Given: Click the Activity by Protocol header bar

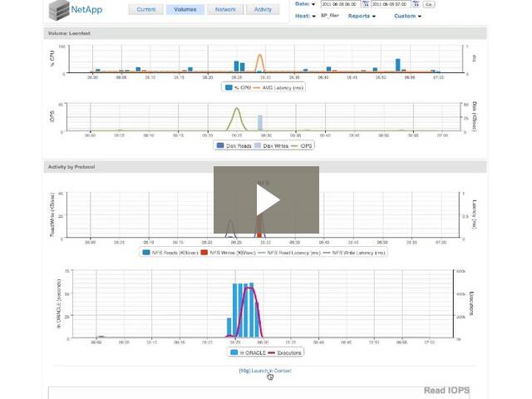Looking at the screenshot, I should click(265, 167).
